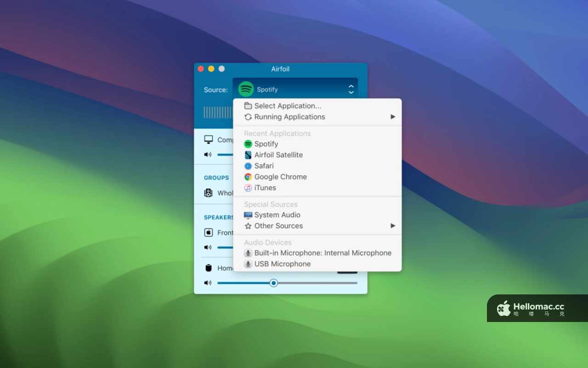Screen dimensions: 588x368
Task: Click the HomePod volume speaker icon
Action: (208, 283)
